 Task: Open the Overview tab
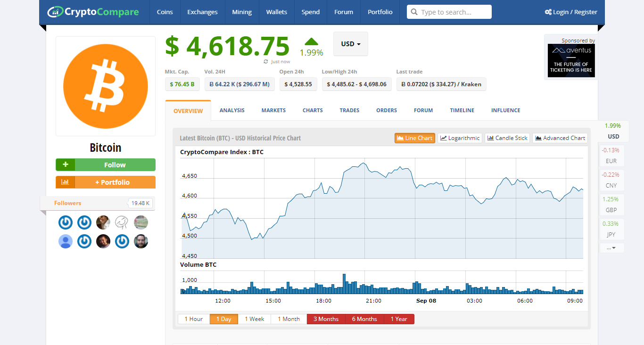[x=188, y=111]
